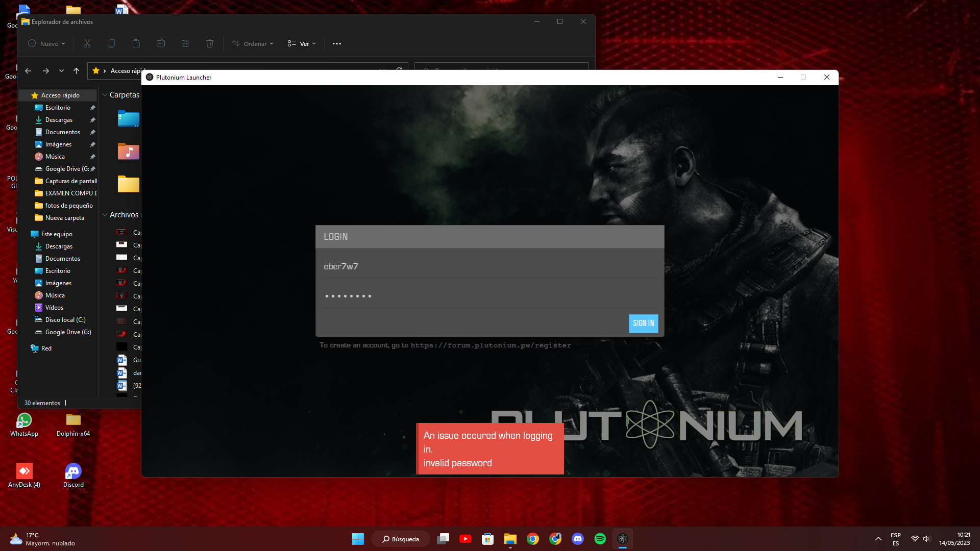Open the weather widget showing 17°C
Screen dimensions: 980x551
[42, 539]
